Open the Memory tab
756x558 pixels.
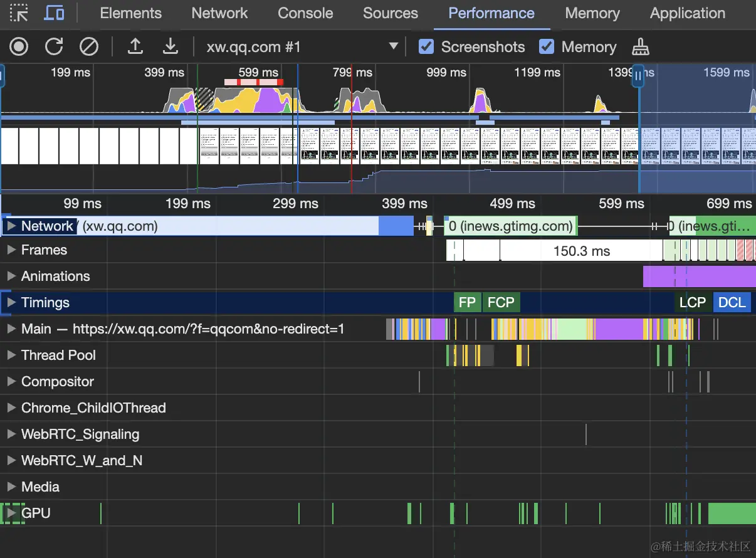(592, 13)
